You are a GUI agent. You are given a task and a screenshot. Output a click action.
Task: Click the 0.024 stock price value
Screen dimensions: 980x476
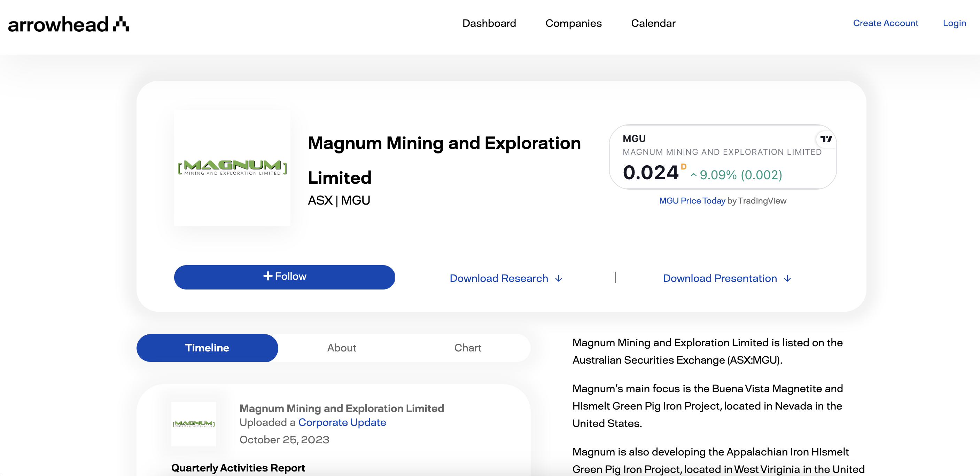(x=650, y=173)
